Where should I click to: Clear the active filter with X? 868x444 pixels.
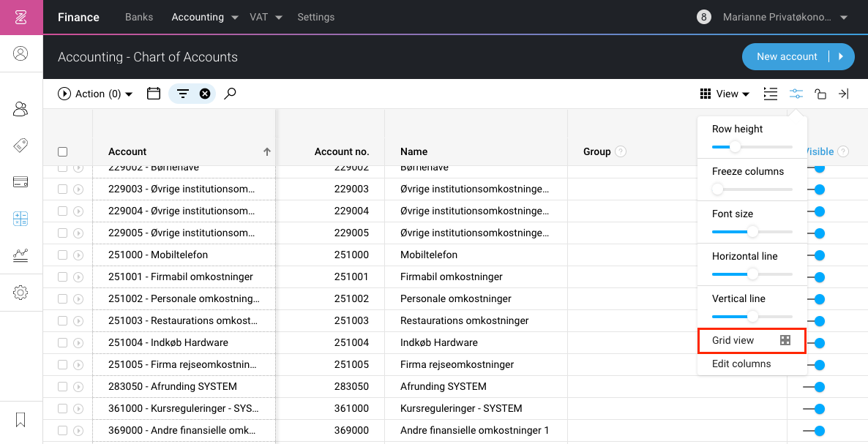[205, 94]
